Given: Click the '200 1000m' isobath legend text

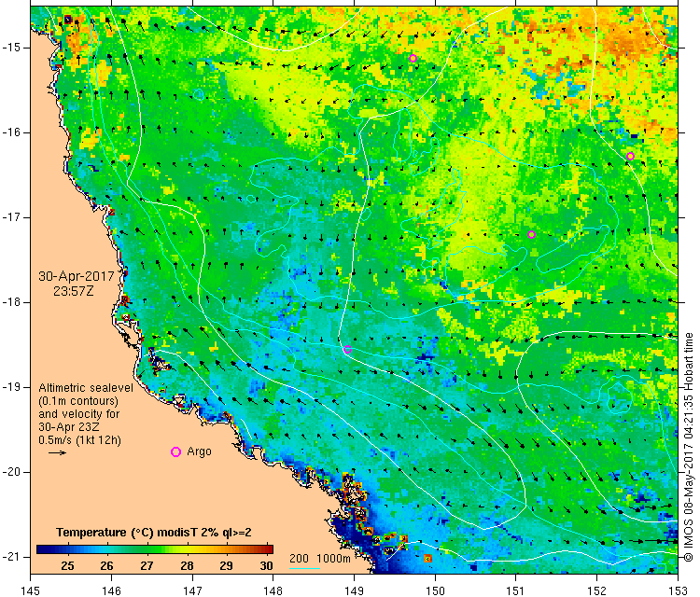Looking at the screenshot, I should tap(319, 558).
